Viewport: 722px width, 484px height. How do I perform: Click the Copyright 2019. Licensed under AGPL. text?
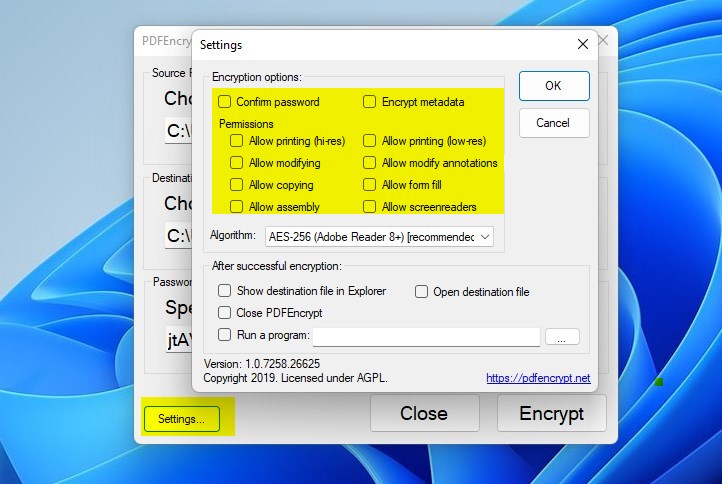296,378
